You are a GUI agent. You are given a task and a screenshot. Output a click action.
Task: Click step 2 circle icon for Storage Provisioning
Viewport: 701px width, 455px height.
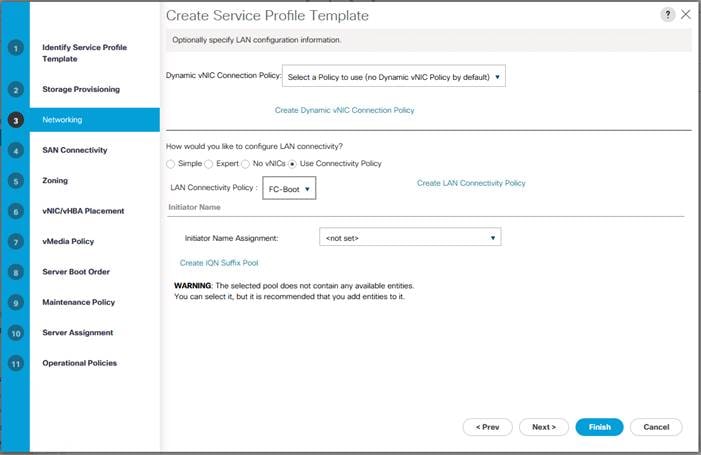16,90
